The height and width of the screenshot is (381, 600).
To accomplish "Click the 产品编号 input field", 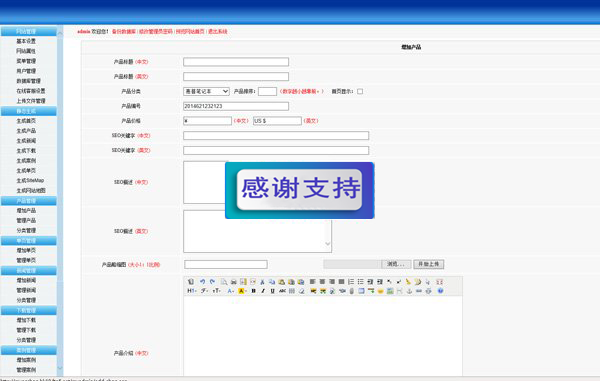I will point(236,106).
